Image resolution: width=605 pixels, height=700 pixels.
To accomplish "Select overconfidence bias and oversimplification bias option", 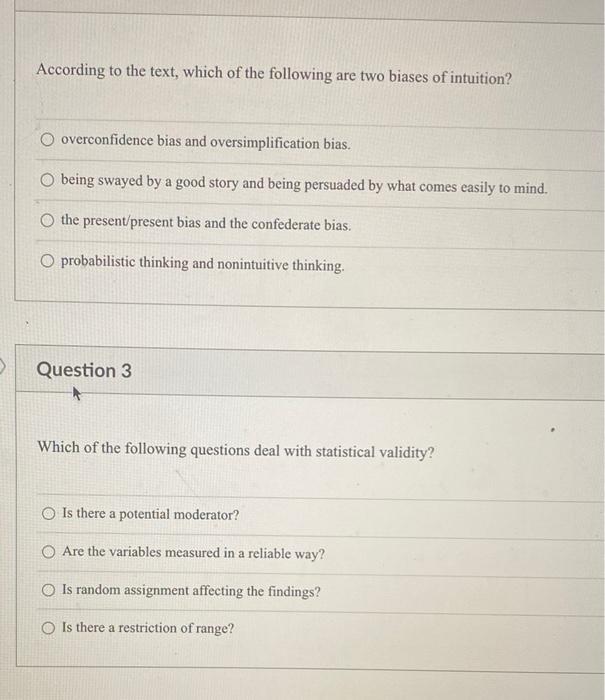I will coord(47,140).
